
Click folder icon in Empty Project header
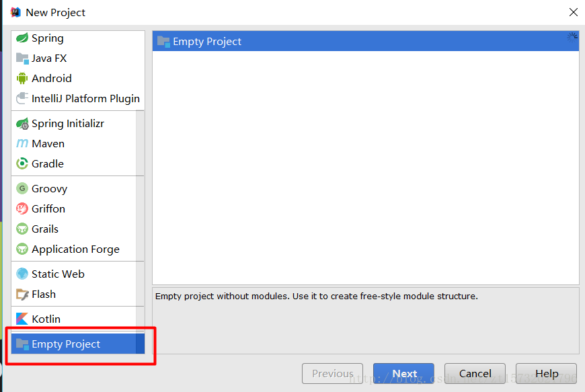163,42
